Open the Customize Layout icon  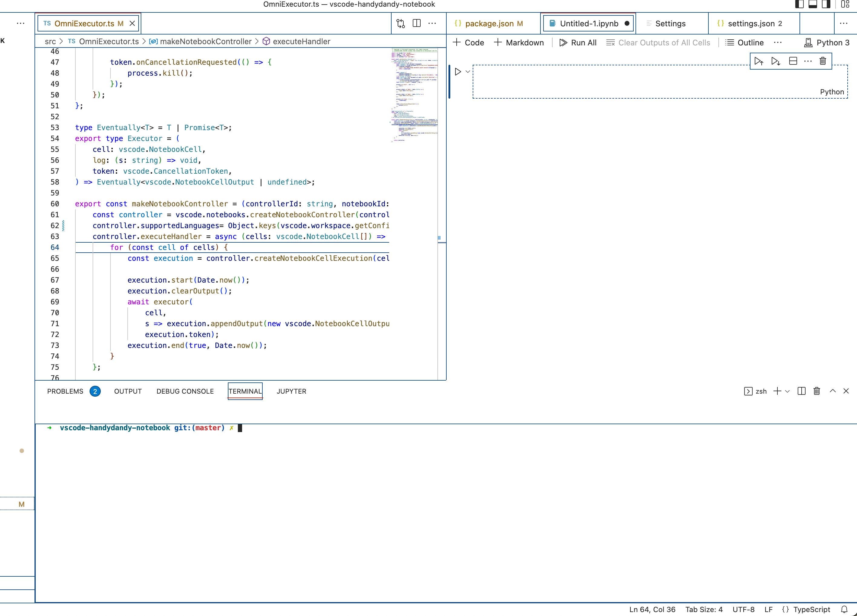(x=845, y=4)
